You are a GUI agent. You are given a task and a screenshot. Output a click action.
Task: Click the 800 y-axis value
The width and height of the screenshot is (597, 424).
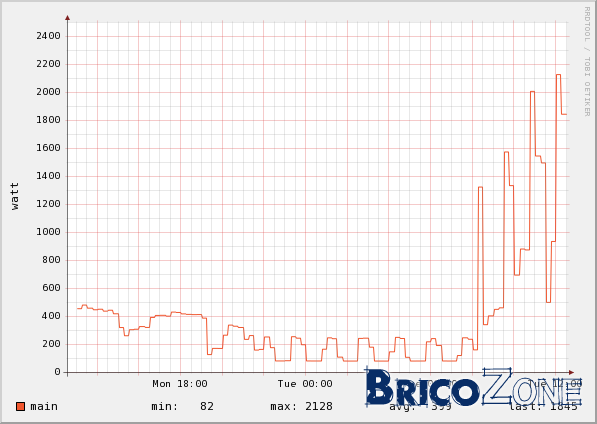coord(51,260)
